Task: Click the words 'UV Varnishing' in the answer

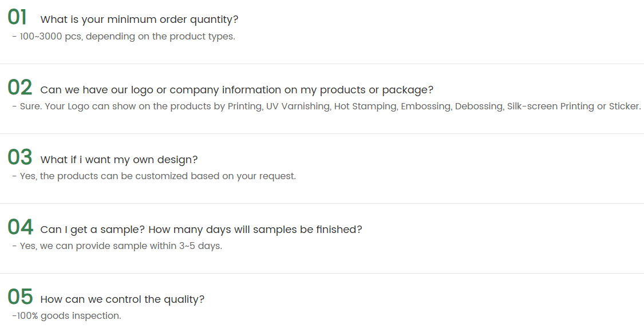Action: point(297,106)
